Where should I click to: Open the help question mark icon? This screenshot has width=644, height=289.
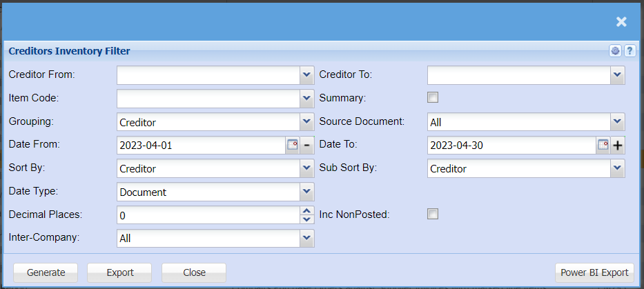[630, 51]
